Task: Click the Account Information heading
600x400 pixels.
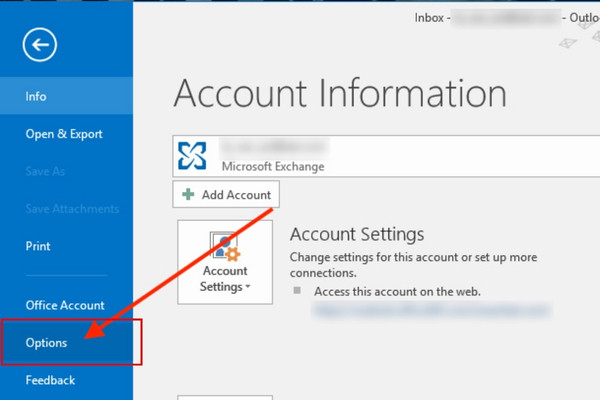Action: (x=340, y=93)
